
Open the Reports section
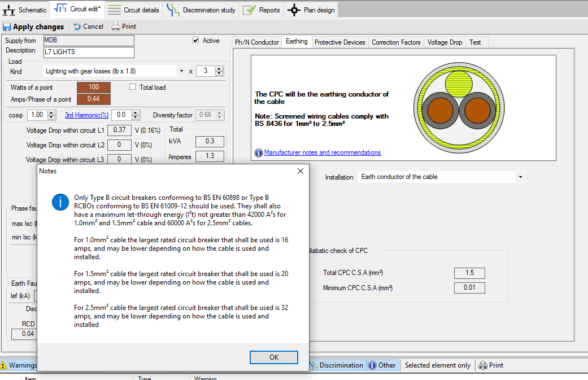click(261, 9)
